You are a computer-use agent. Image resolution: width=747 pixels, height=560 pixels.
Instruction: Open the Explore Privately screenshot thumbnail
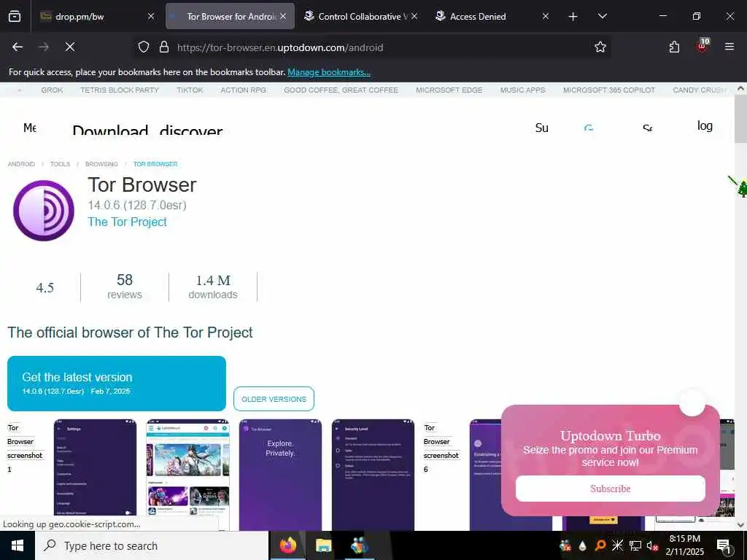click(280, 475)
